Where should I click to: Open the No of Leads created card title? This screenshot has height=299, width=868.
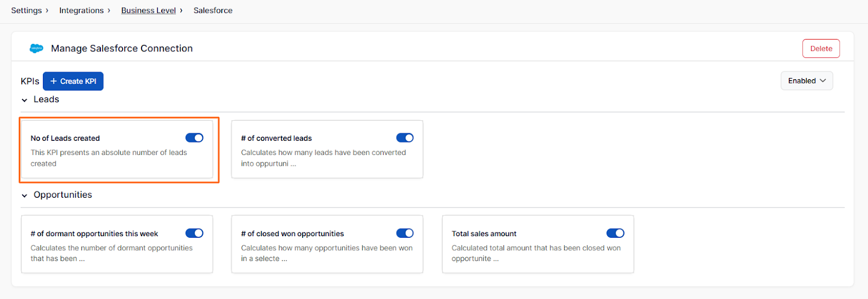point(65,138)
